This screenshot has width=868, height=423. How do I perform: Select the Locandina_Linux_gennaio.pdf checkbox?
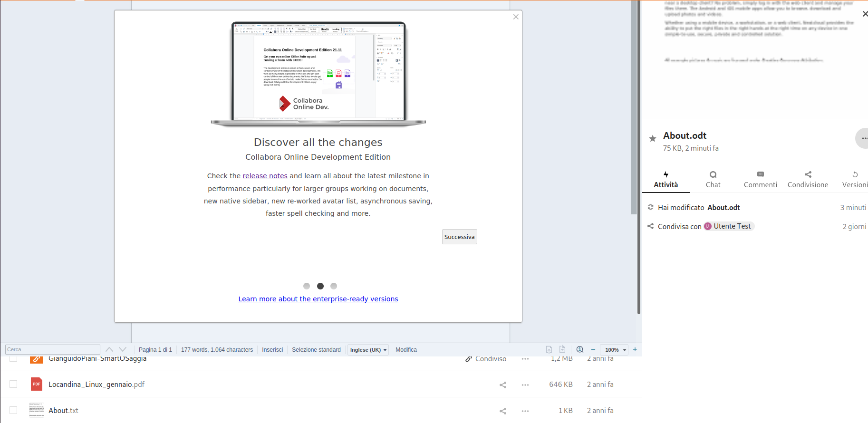tap(13, 384)
